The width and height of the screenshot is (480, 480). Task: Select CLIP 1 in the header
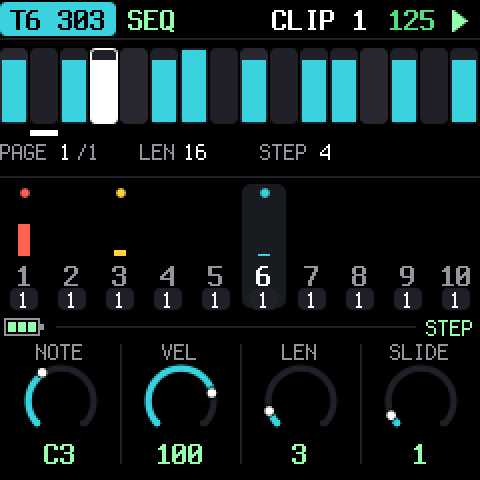(319, 21)
